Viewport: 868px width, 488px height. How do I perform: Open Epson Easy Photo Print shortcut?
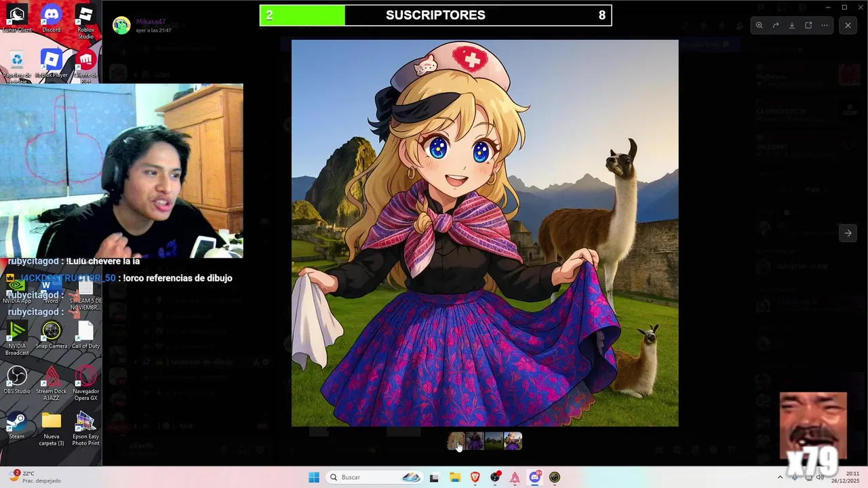coord(85,429)
